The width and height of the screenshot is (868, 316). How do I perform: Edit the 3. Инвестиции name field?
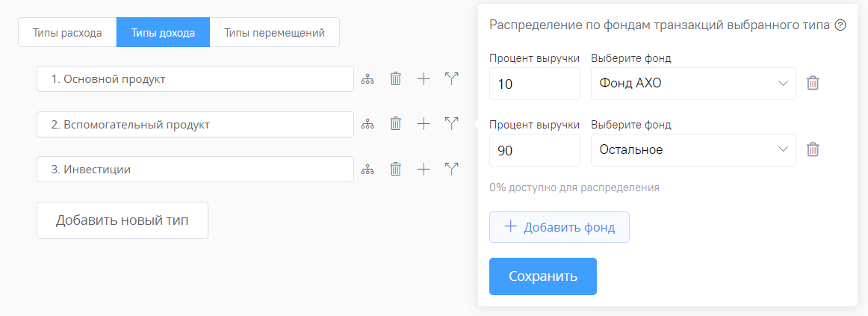tap(196, 170)
